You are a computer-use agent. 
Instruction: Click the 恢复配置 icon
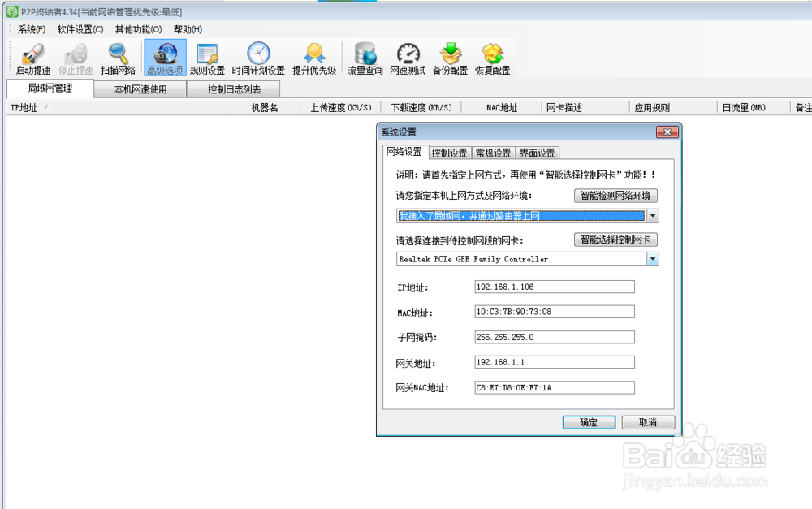[493, 57]
